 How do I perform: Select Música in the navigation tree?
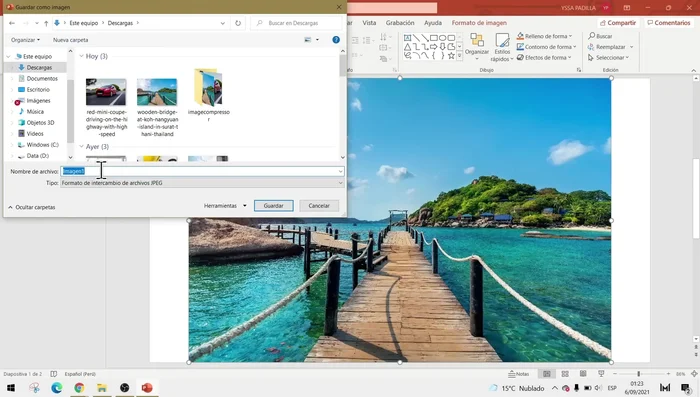tap(35, 112)
